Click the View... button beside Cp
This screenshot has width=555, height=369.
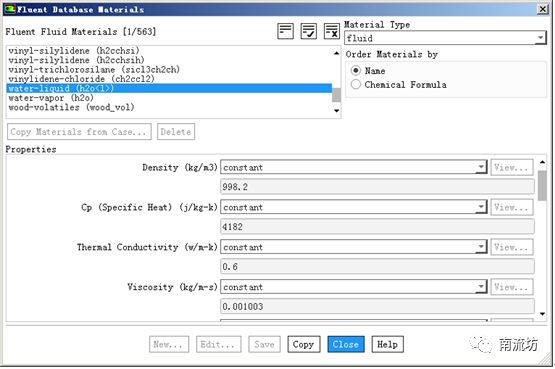pyautogui.click(x=511, y=207)
